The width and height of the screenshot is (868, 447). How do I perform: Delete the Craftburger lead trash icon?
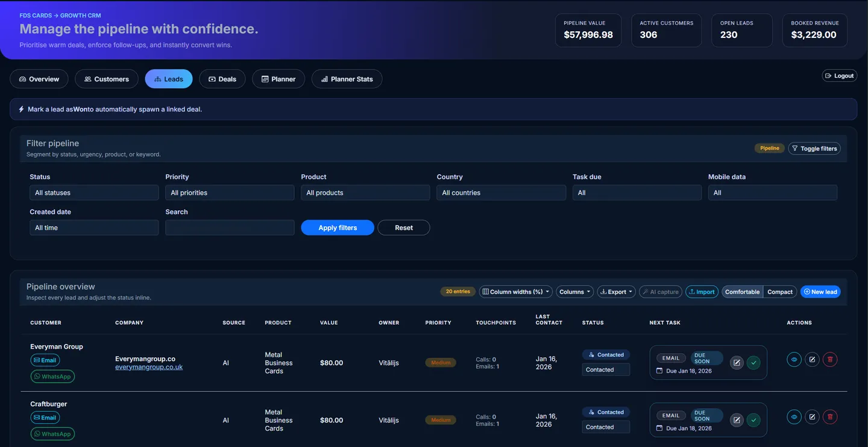830,417
